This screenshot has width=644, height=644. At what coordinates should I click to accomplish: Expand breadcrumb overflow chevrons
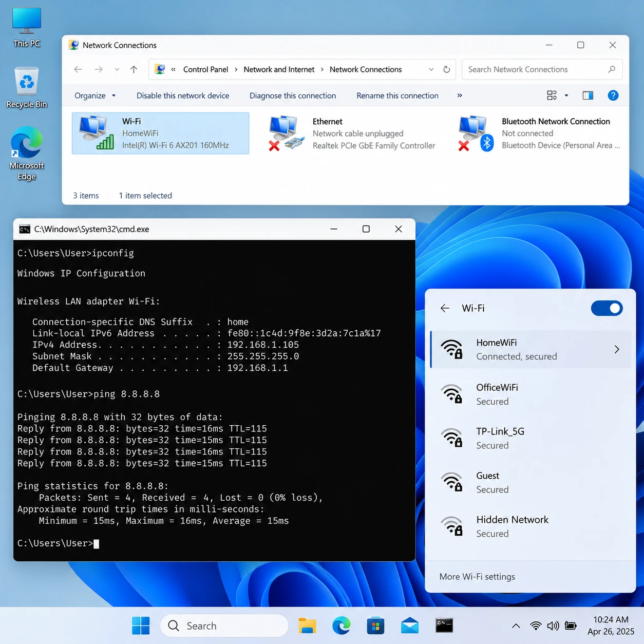(x=174, y=69)
